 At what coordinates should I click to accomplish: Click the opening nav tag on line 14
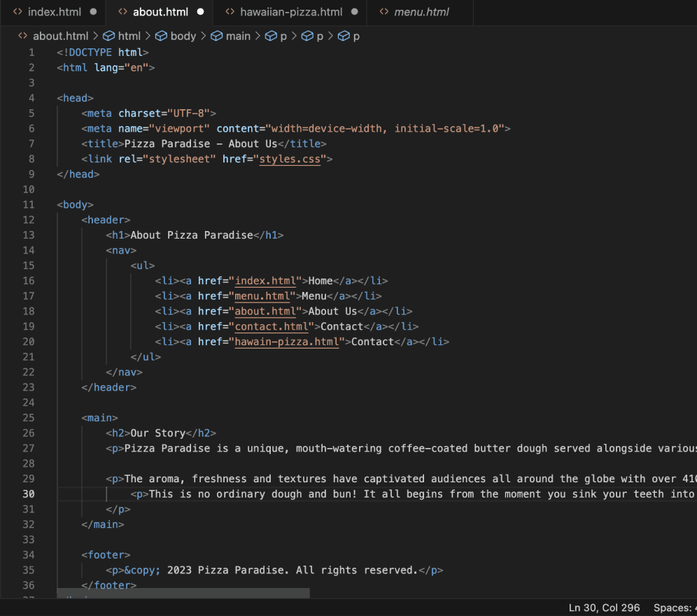coord(121,251)
